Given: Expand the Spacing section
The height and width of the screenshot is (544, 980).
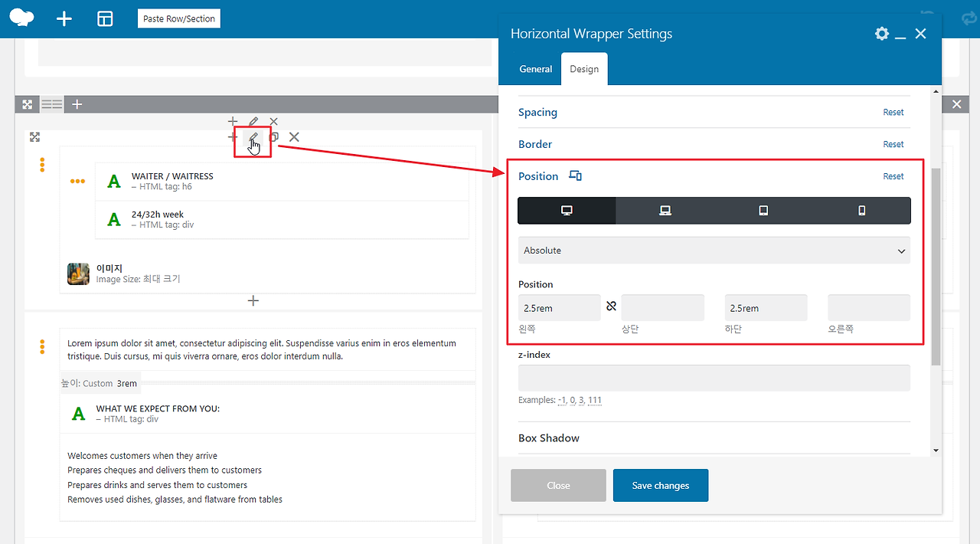Looking at the screenshot, I should pyautogui.click(x=537, y=112).
